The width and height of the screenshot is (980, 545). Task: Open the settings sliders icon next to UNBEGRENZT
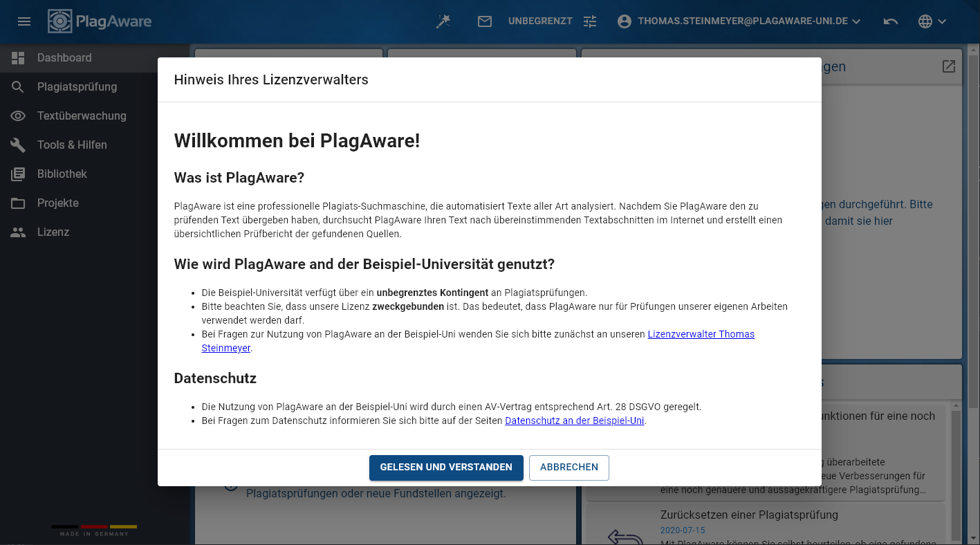point(590,21)
